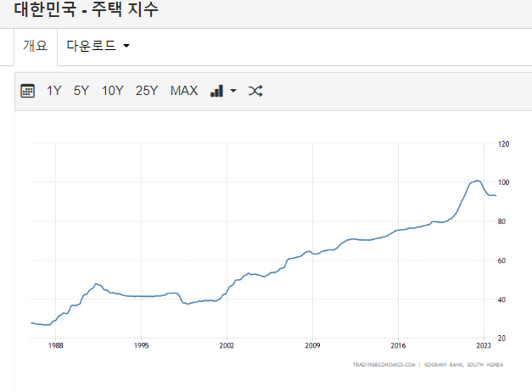Click the 120 y-axis value

pyautogui.click(x=503, y=144)
